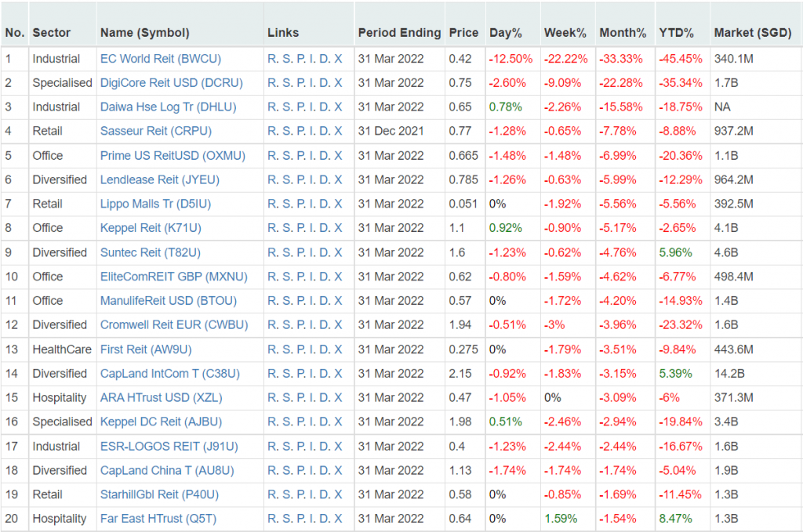Sort by the YTD% column header

[x=676, y=33]
